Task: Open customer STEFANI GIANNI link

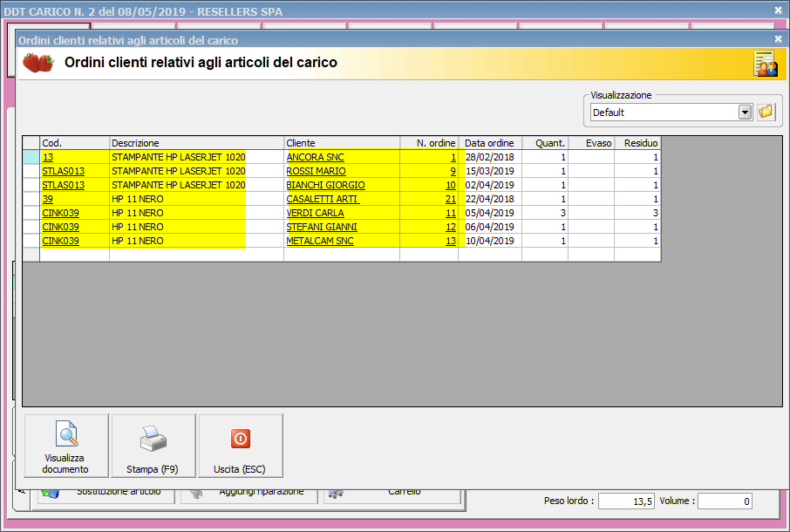Action: click(x=322, y=228)
